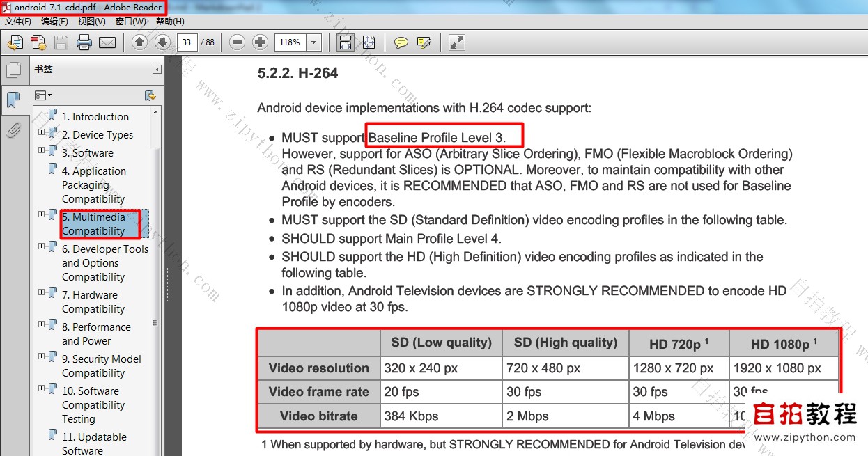
Task: Expand the '10. Software Compatibility Testing' bookmark
Action: point(42,388)
